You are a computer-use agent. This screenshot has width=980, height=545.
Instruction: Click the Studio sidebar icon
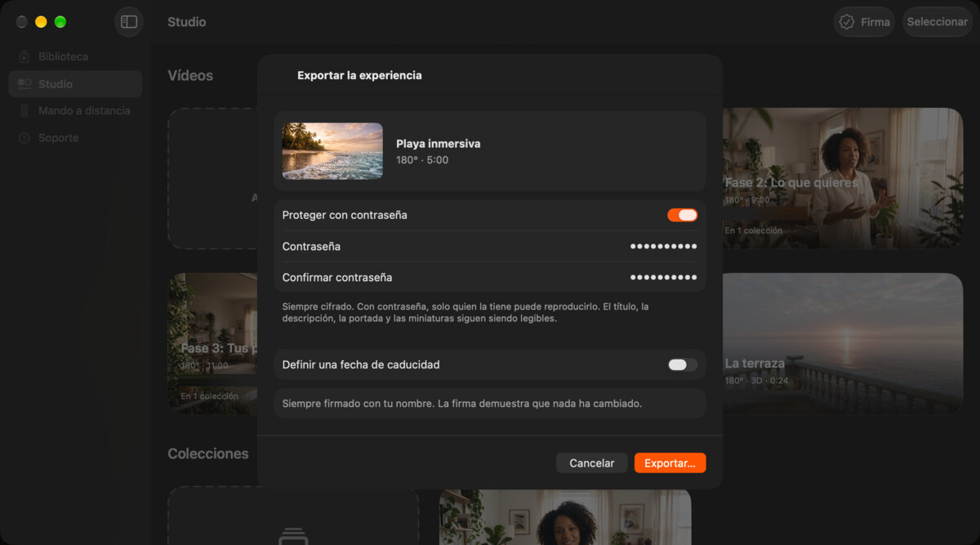pyautogui.click(x=24, y=84)
